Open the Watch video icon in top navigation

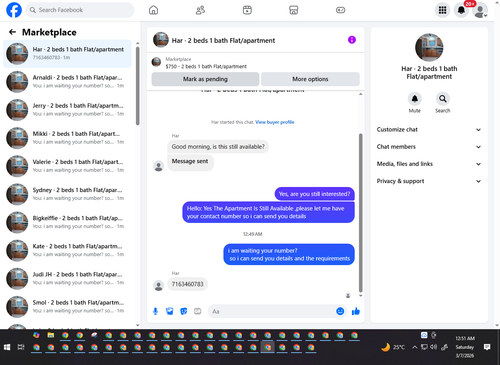click(x=247, y=10)
